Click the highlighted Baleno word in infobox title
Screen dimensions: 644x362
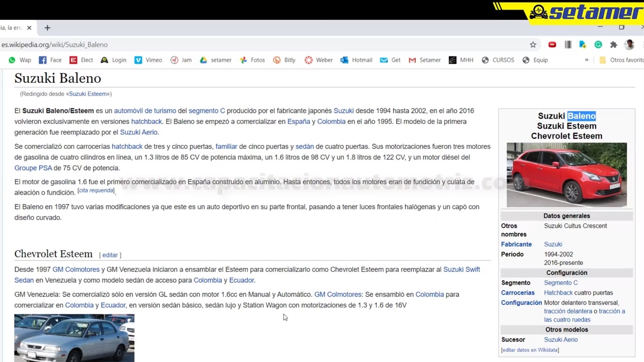582,116
